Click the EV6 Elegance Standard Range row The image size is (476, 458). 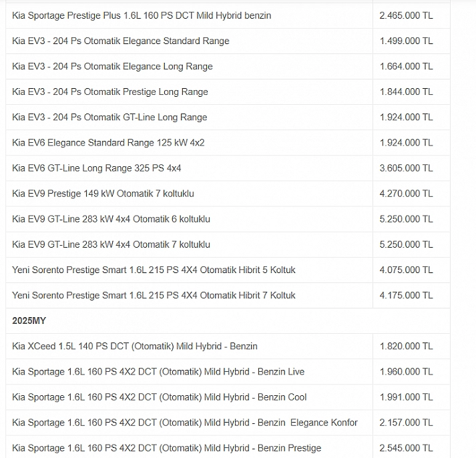[228, 143]
